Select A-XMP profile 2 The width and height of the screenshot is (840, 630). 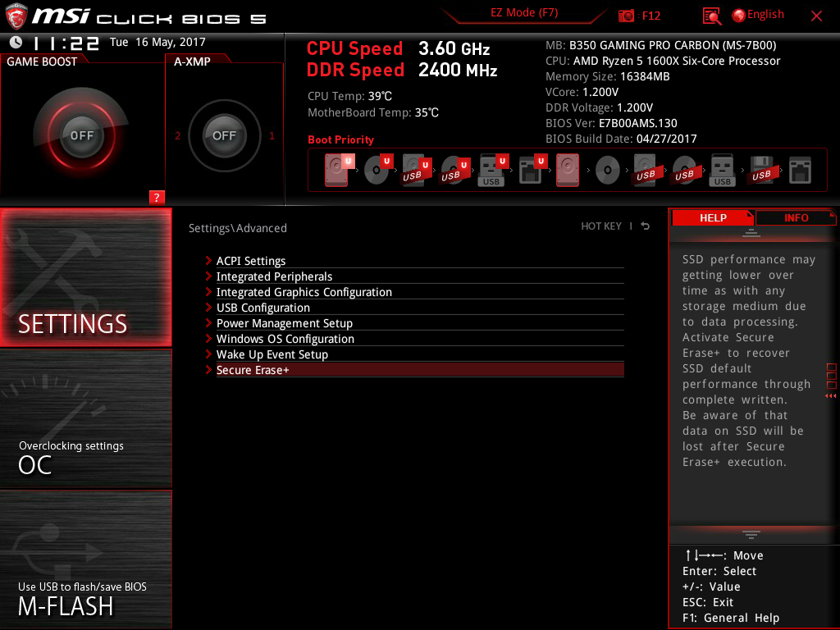177,135
